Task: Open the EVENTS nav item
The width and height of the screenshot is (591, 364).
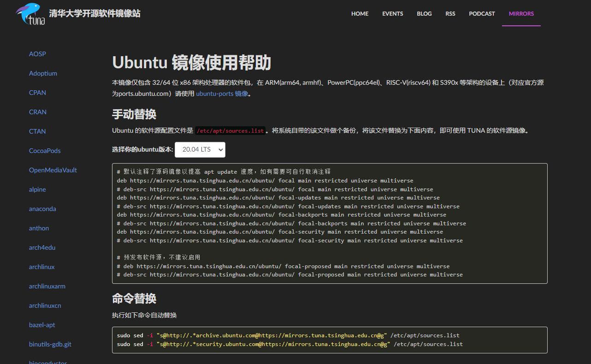Action: pos(392,14)
